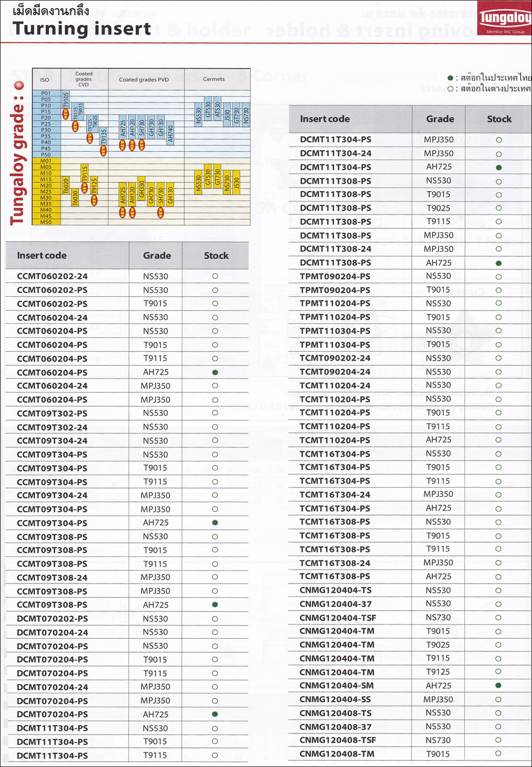Click the filled stock dot in the CCMT09T304-PS AH725 row
This screenshot has width=532, height=767.
[x=215, y=523]
